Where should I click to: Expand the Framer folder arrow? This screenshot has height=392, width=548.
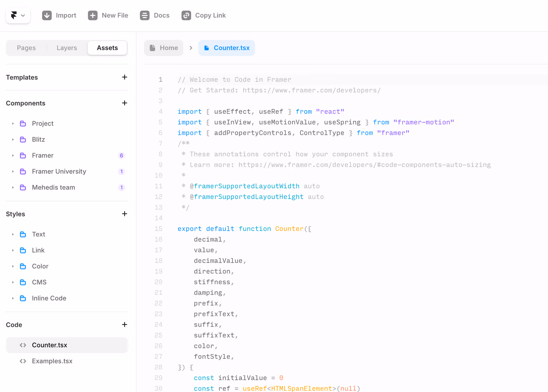coord(13,156)
